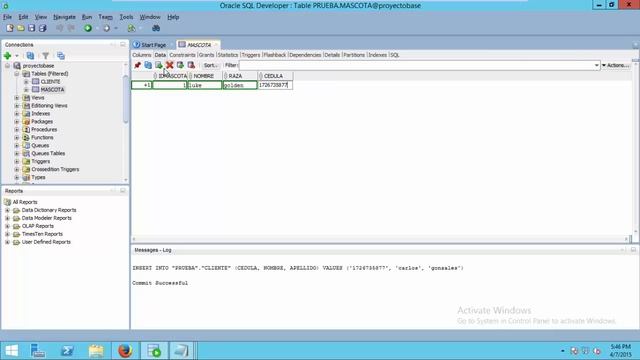The width and height of the screenshot is (640, 360).
Task: Click the Commit Changes icon
Action: pyautogui.click(x=180, y=65)
